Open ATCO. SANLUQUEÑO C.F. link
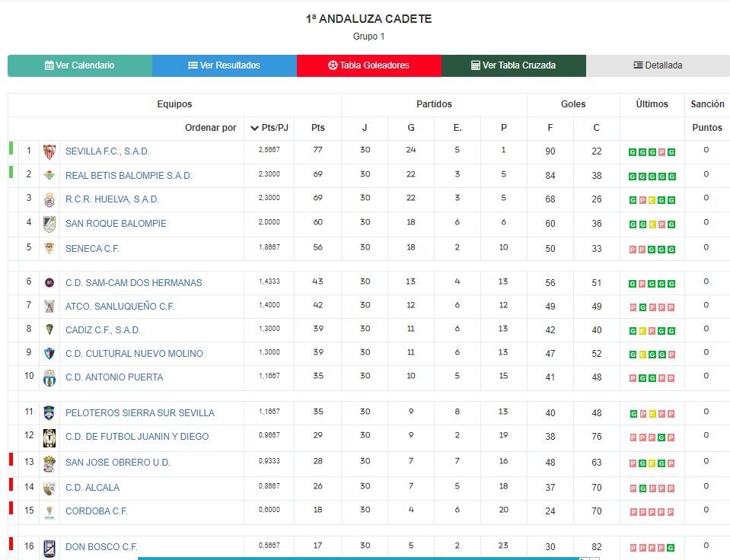This screenshot has width=730, height=560. 120,307
